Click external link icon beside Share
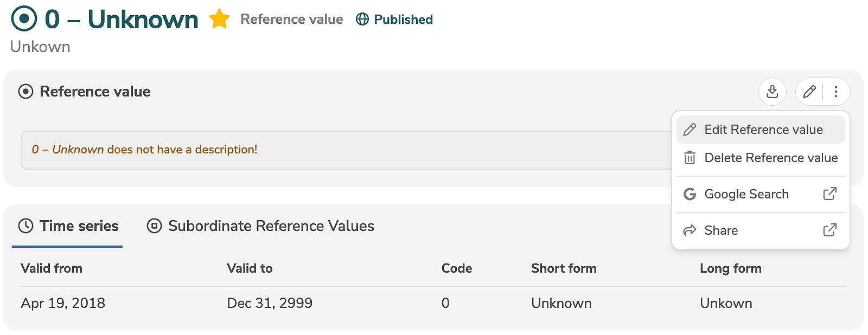This screenshot has width=868, height=335. pyautogui.click(x=829, y=230)
